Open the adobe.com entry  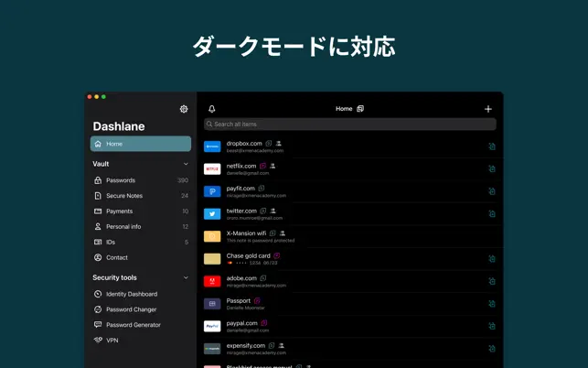click(x=350, y=281)
